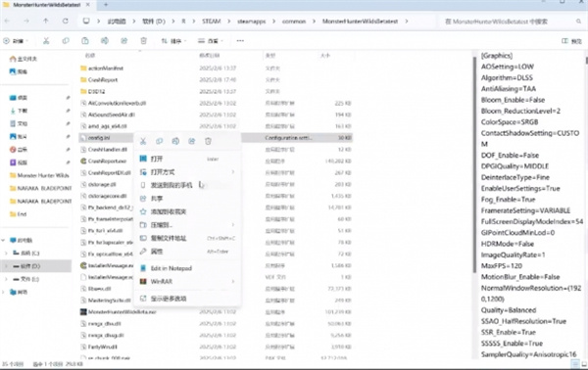Image resolution: width=588 pixels, height=370 pixels.
Task: Switch to details view icon in status bar
Action: point(575,363)
